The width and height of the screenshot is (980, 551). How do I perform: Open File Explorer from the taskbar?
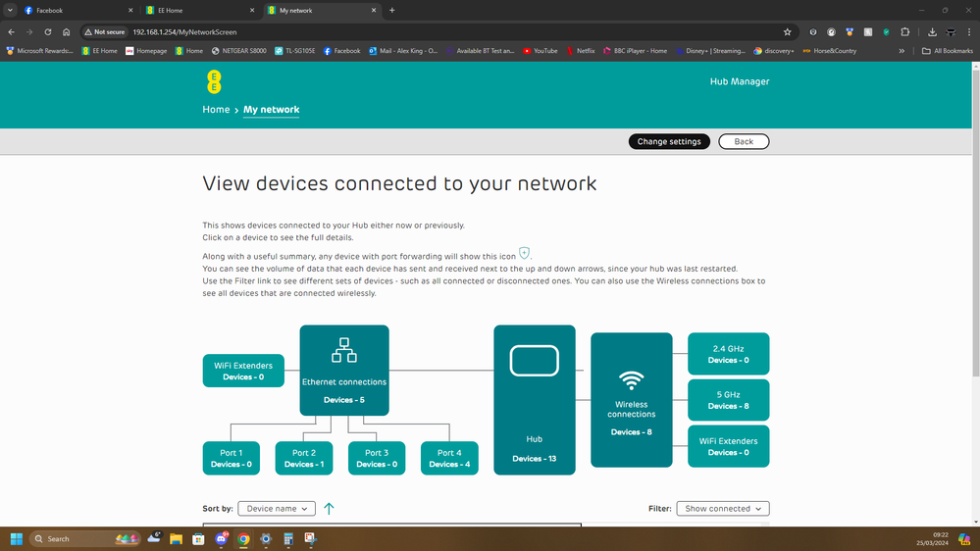click(x=177, y=538)
